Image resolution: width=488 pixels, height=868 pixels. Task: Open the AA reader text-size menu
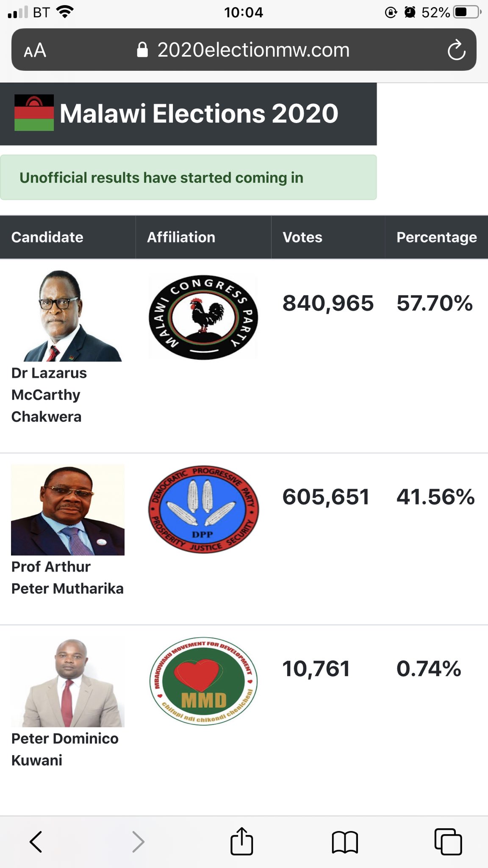35,50
